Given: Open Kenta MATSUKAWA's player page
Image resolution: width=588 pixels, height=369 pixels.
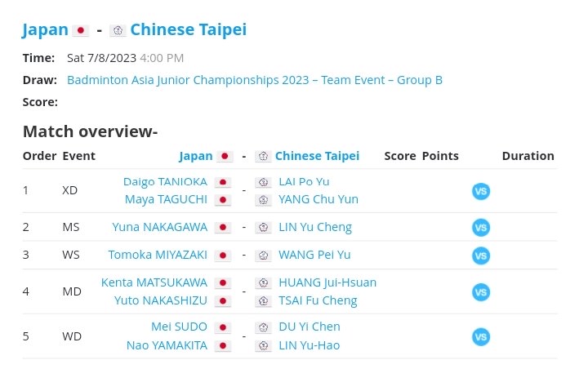Looking at the screenshot, I should (x=154, y=282).
